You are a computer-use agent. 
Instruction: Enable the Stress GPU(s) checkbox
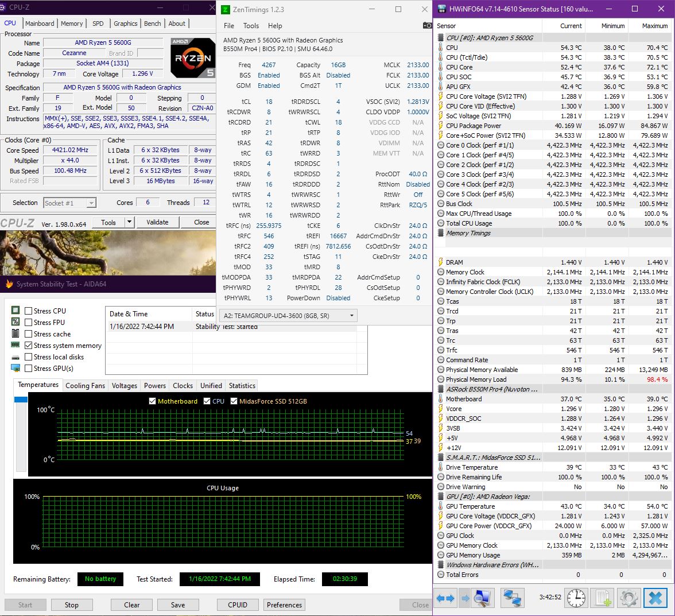(29, 369)
